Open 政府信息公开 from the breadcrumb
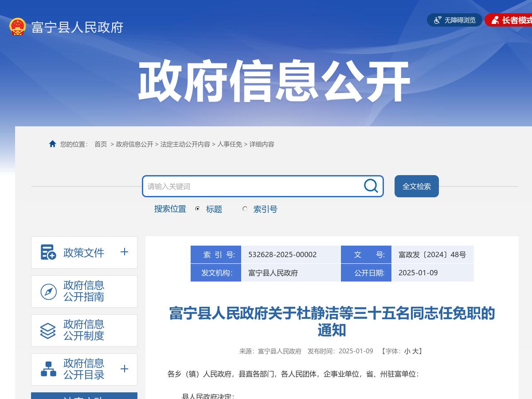Screen dimensions: 532x399 (x=135, y=144)
